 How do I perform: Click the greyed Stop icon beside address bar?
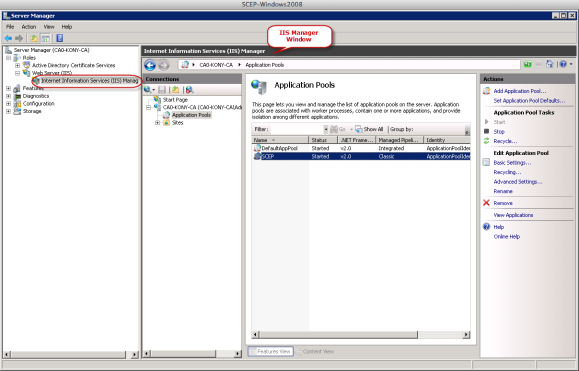click(x=538, y=65)
